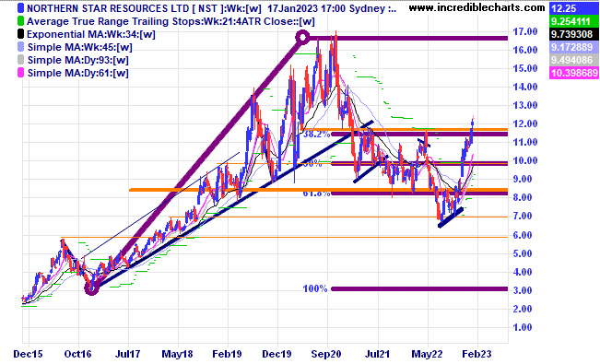Screen dimensions: 600x364
Task: Click the purple horizontal line at the 16.70 high
Action: pos(408,38)
